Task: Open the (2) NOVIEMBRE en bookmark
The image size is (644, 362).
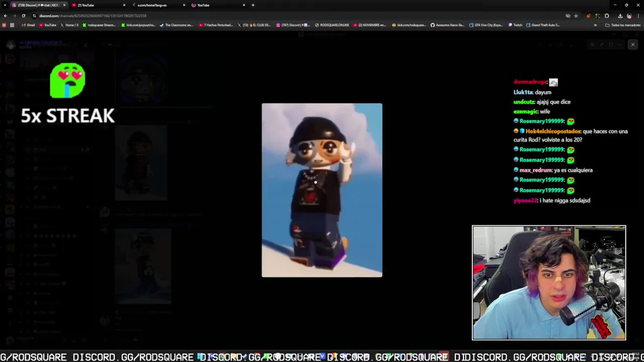Action: 370,25
